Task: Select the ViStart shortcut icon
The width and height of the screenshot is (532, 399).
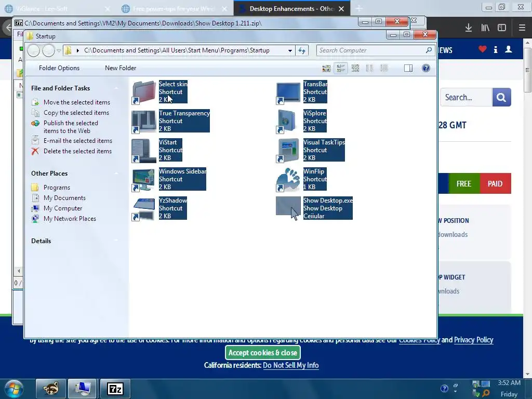Action: coord(144,150)
